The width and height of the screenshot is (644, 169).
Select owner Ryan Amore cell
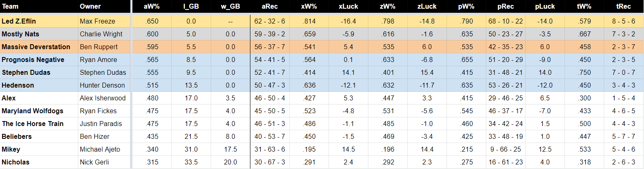tap(104, 60)
